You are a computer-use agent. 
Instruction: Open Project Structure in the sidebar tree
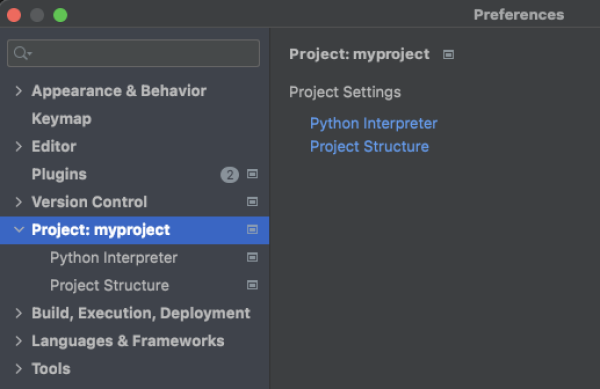click(109, 285)
